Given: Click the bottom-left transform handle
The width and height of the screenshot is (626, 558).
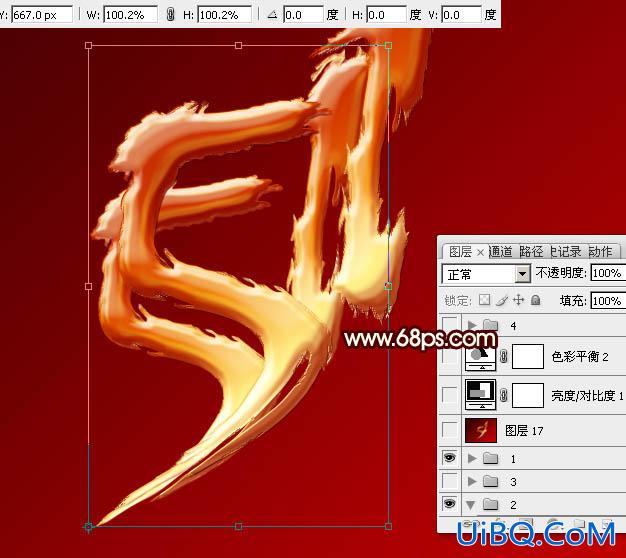Looking at the screenshot, I should (x=89, y=527).
